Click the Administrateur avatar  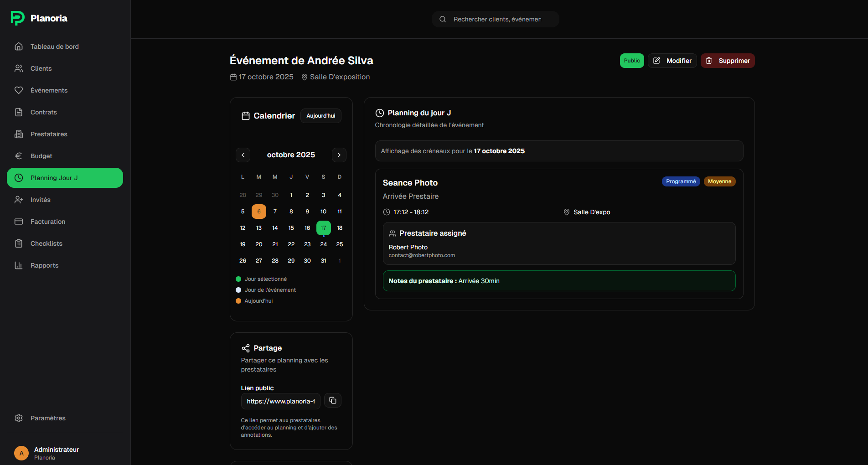point(21,453)
